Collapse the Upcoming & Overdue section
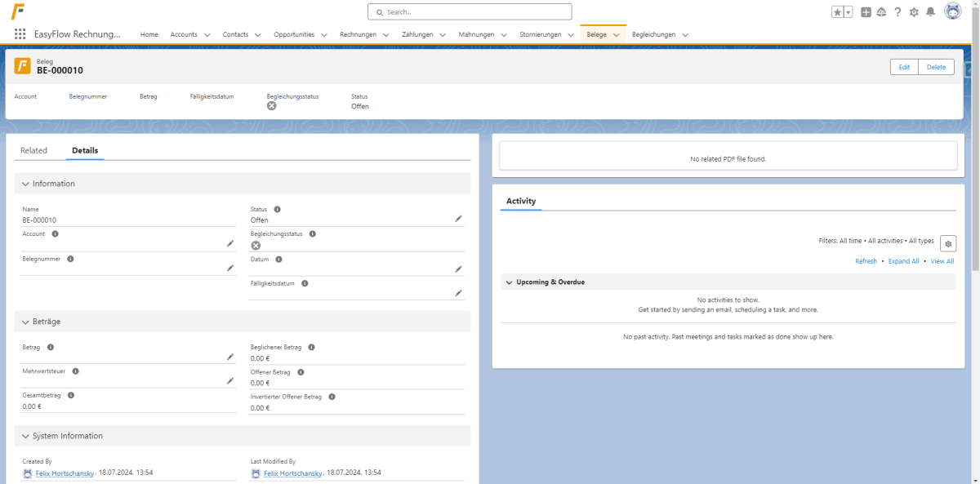 (x=510, y=282)
